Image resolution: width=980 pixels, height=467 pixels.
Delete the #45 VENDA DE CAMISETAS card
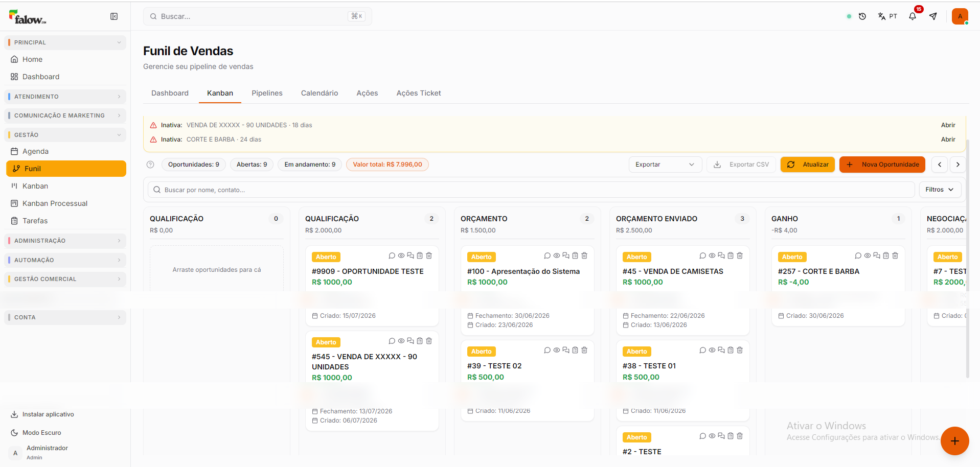point(740,255)
